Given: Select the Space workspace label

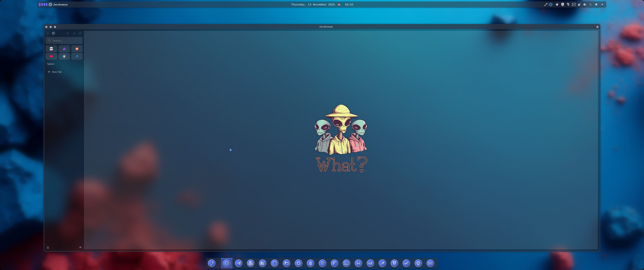Looking at the screenshot, I should [x=51, y=64].
